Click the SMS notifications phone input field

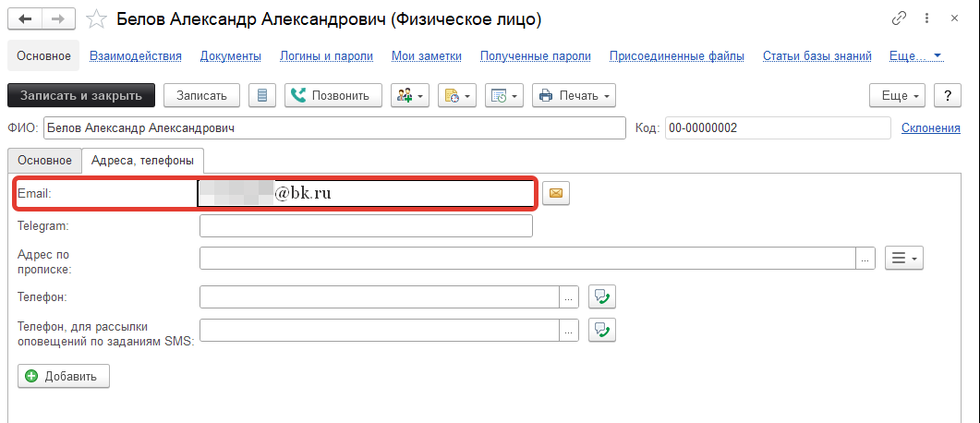380,330
